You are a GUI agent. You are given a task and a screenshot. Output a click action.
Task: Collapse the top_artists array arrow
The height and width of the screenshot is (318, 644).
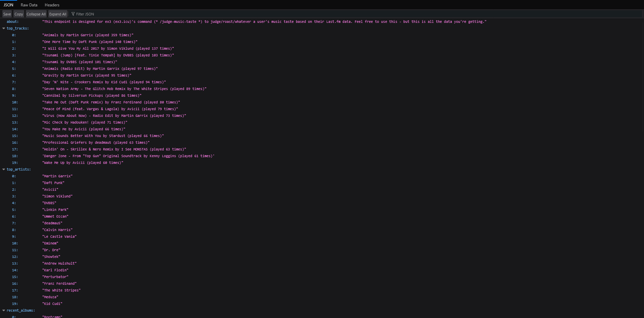click(4, 170)
